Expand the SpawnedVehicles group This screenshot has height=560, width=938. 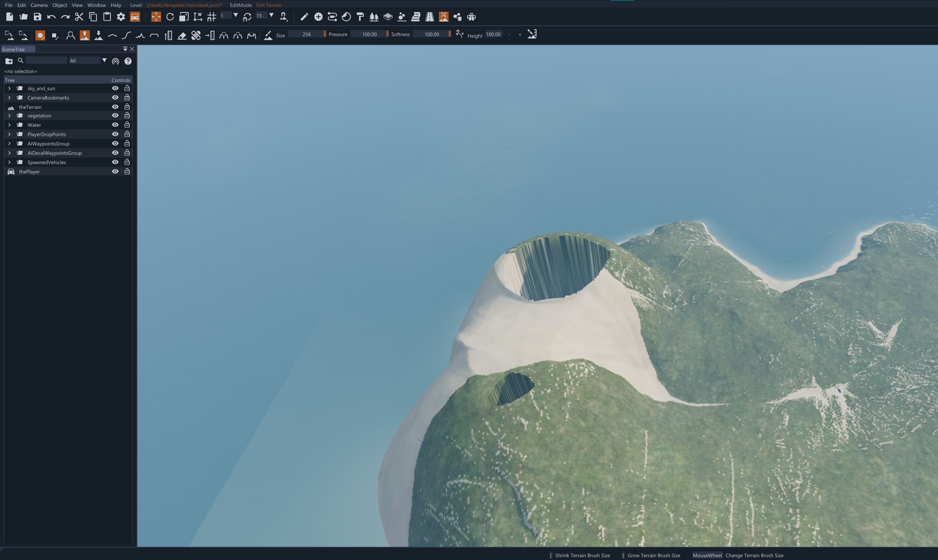(9, 162)
